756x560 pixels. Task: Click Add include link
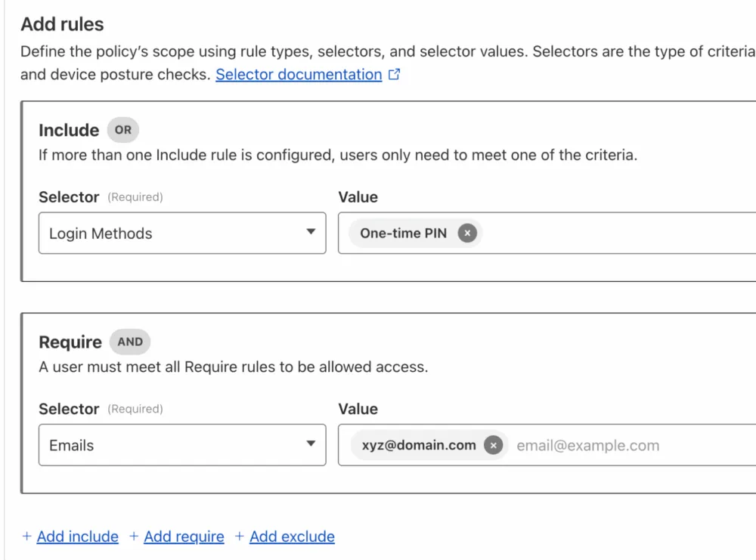pyautogui.click(x=78, y=537)
